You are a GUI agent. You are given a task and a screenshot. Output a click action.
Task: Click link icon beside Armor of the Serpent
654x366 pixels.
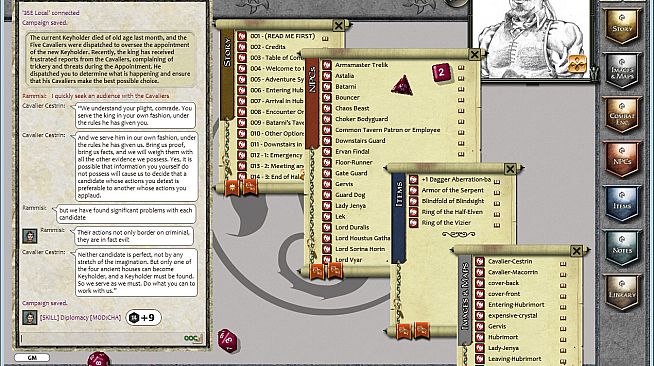[x=413, y=191]
